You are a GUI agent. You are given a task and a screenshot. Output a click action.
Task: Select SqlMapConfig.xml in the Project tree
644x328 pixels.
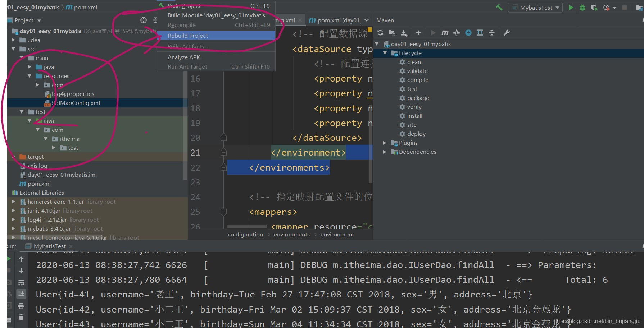(76, 103)
